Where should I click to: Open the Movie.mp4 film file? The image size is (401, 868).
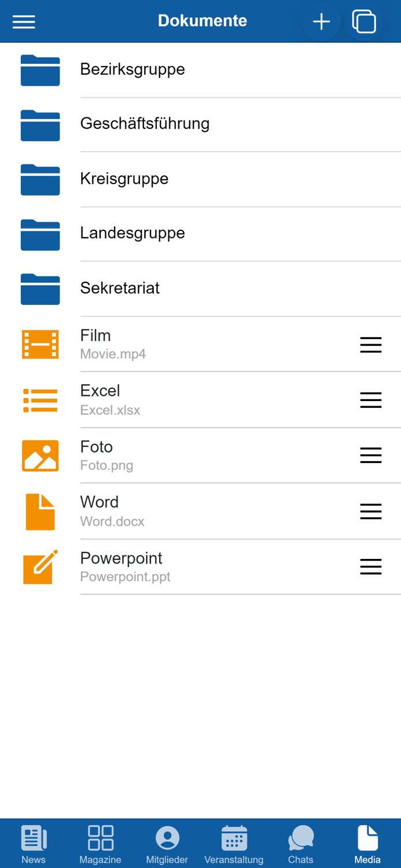(113, 344)
